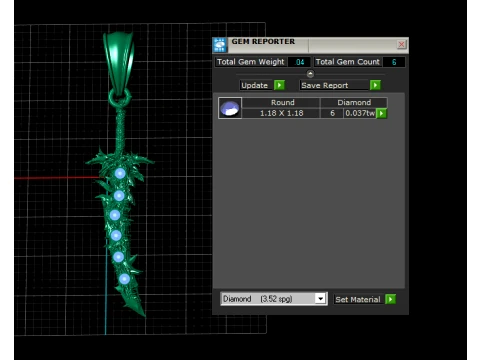Close the Gem Reporter panel
480x360 pixels.
401,44
